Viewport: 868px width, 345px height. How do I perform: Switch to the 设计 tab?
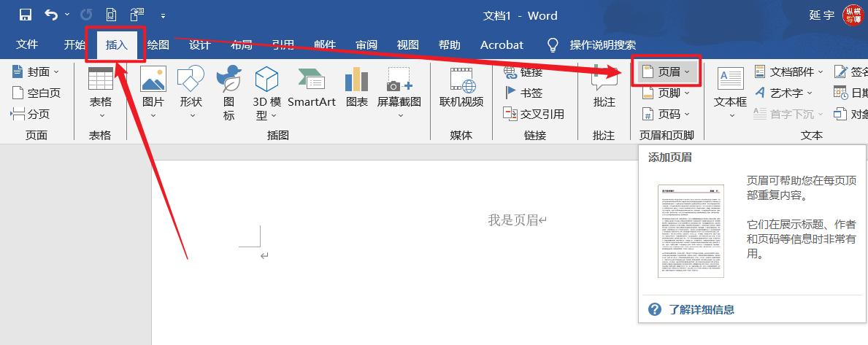coord(199,45)
